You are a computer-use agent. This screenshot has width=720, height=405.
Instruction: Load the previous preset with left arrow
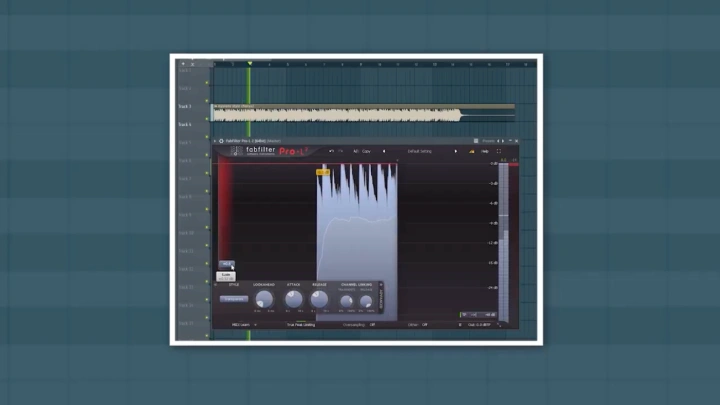point(384,151)
